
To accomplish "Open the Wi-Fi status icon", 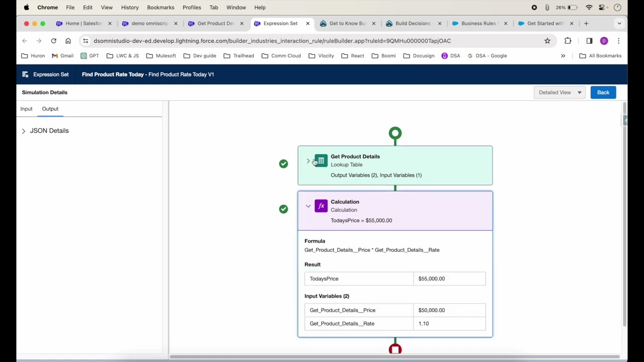I will tap(589, 8).
